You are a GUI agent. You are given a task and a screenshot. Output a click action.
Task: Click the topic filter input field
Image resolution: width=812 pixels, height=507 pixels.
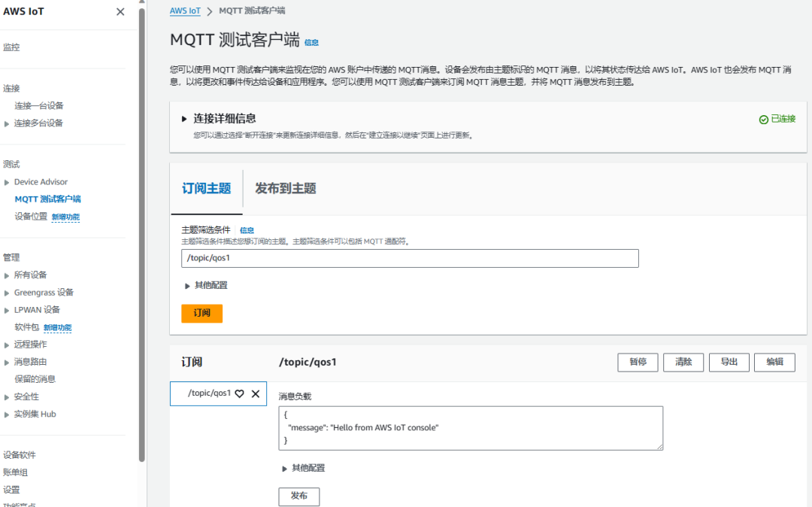410,259
